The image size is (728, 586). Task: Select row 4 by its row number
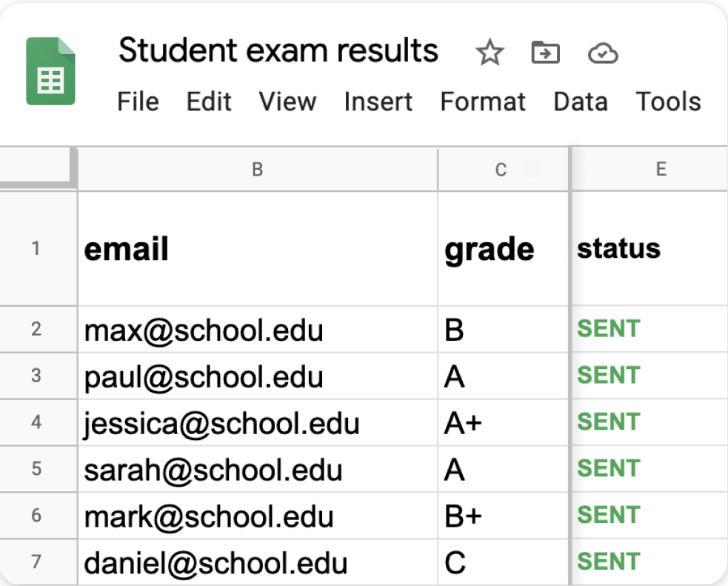tap(37, 423)
